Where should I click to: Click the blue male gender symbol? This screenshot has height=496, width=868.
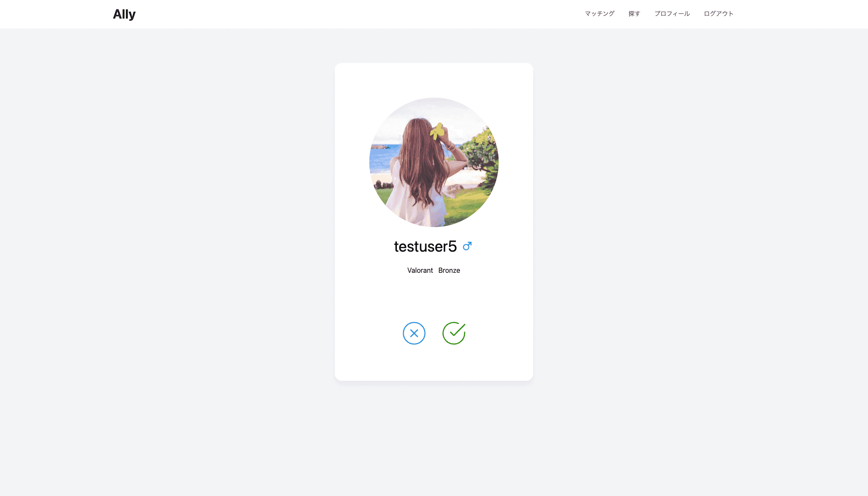click(467, 246)
